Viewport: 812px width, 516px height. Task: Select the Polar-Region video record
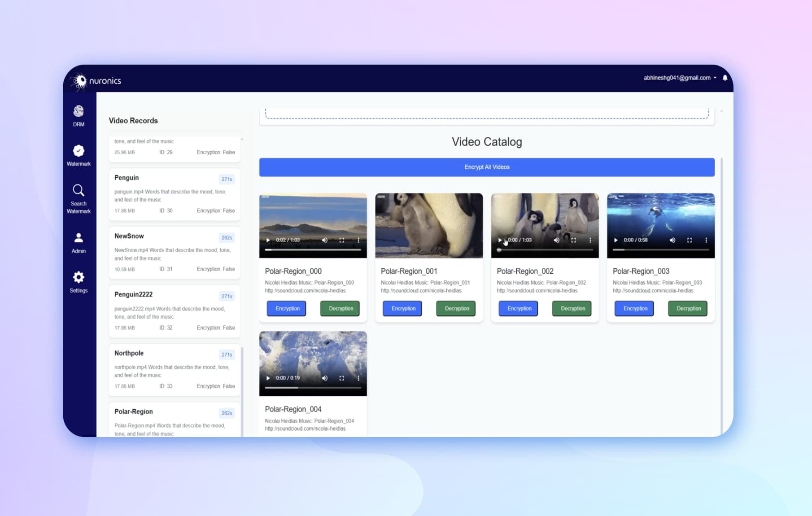(175, 420)
